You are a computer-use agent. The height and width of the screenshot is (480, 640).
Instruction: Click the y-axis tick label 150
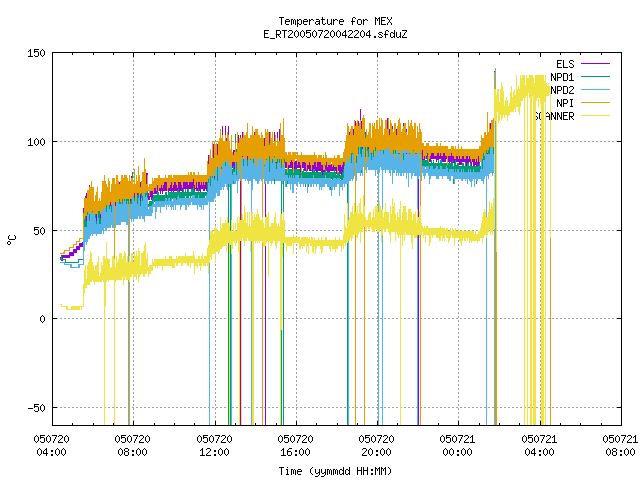pos(36,53)
